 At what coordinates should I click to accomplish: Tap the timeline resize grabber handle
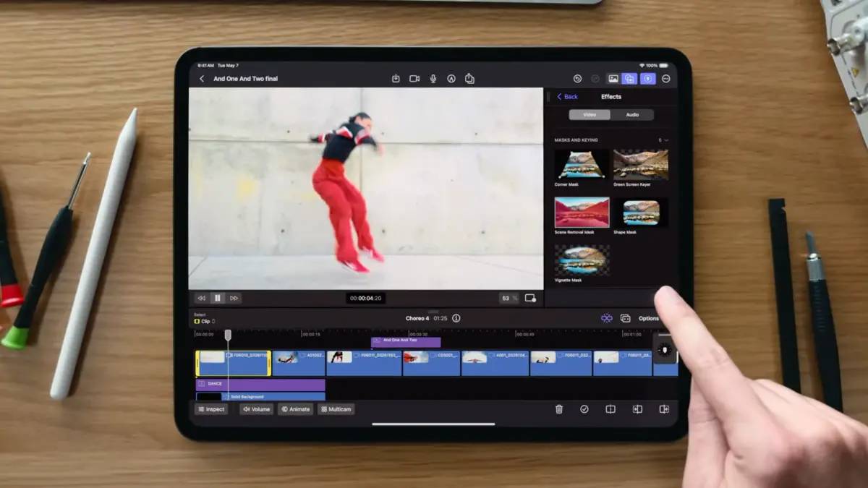[x=433, y=312]
